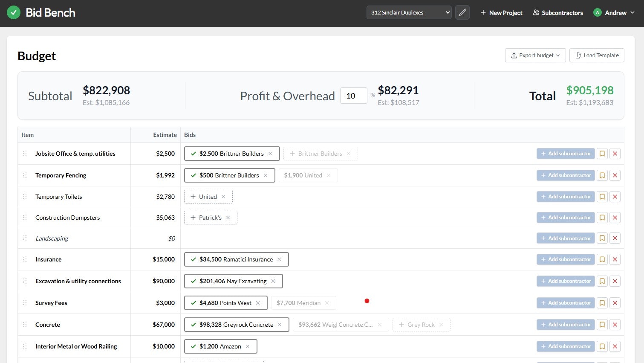The height and width of the screenshot is (363, 644).
Task: Click the bookmark icon on the Insurance row
Action: [602, 259]
